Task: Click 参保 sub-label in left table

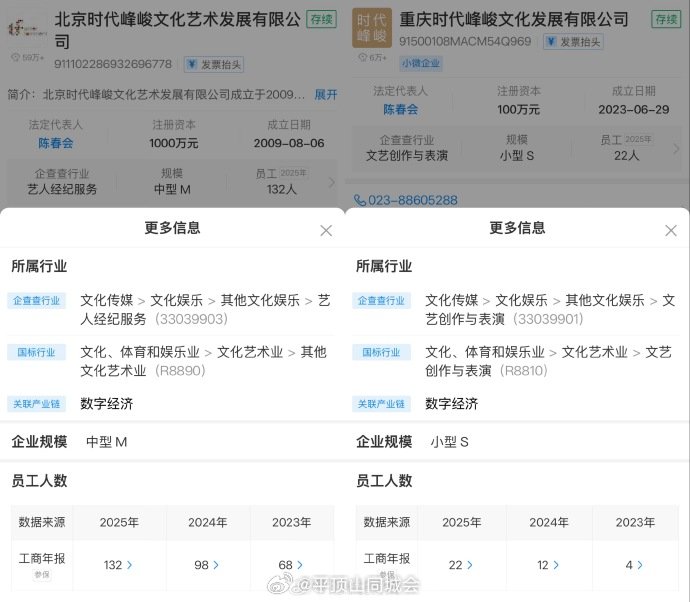Action: click(42, 575)
